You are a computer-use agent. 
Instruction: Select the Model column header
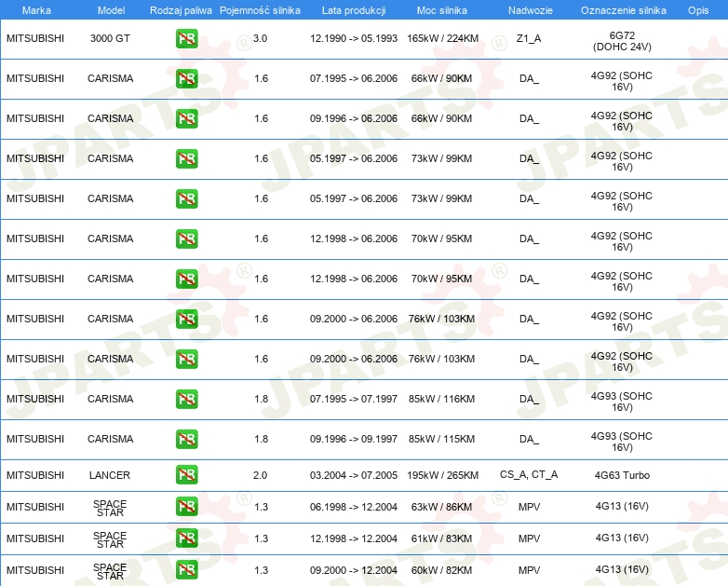pos(111,10)
